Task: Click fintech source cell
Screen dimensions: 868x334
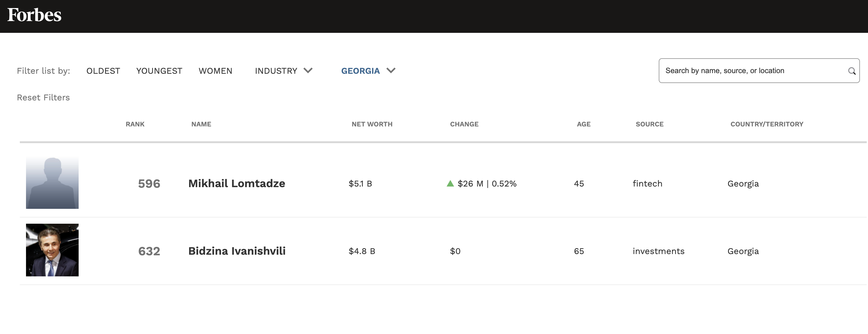Action: (647, 184)
